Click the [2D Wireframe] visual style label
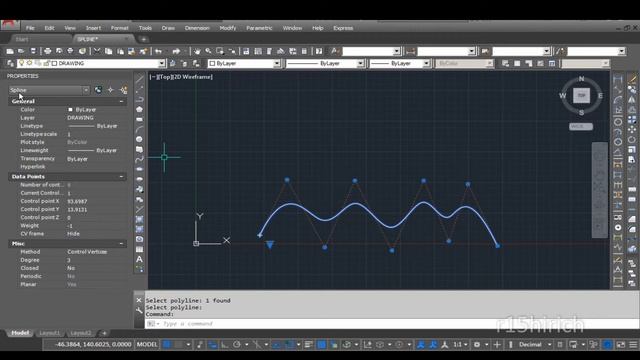Screen dimensions: 640x360 [192, 77]
